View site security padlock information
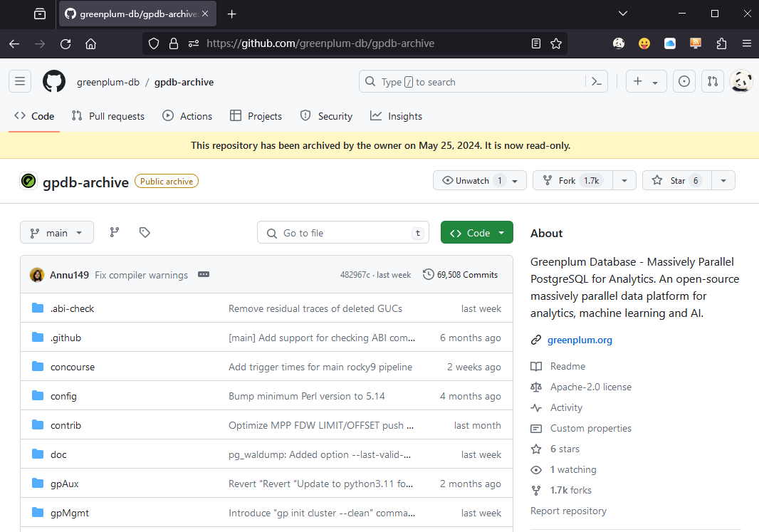The height and width of the screenshot is (532, 759). click(x=173, y=43)
